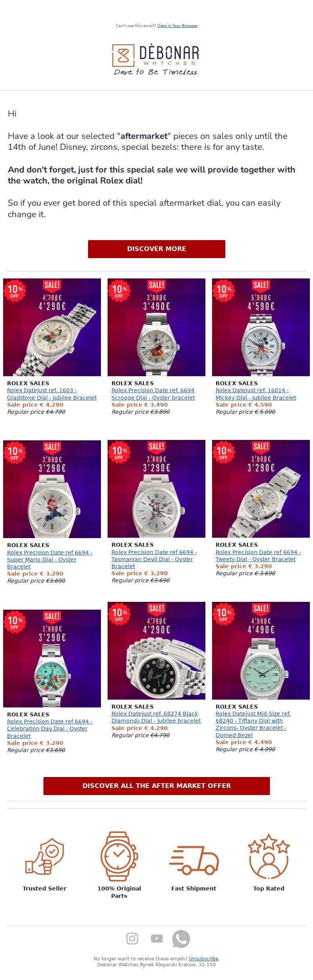The image size is (313, 980).
Task: Select the Tweety dial watch image
Action: click(x=261, y=489)
